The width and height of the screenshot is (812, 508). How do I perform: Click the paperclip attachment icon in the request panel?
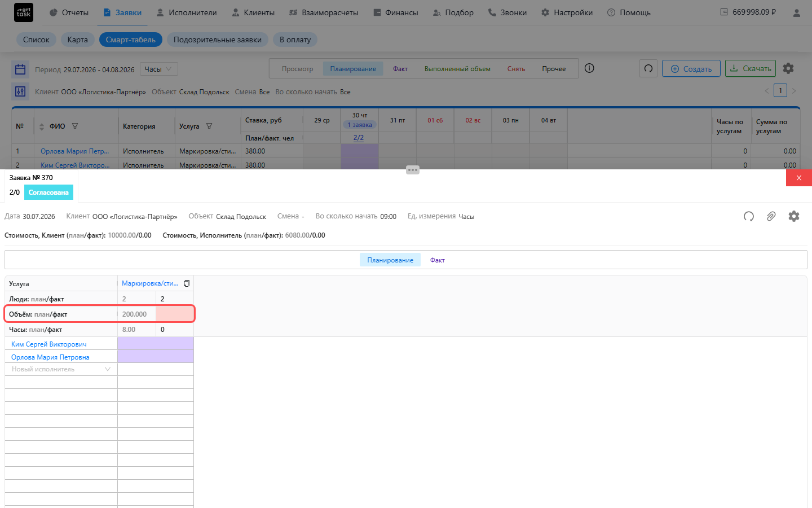point(771,216)
